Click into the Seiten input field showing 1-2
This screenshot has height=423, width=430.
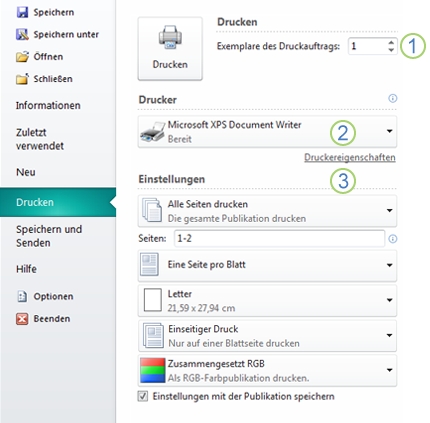[279, 239]
